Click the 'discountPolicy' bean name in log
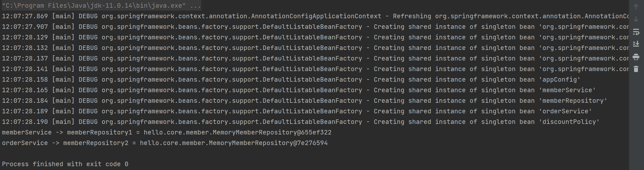Image resolution: width=644 pixels, height=170 pixels. 569,122
